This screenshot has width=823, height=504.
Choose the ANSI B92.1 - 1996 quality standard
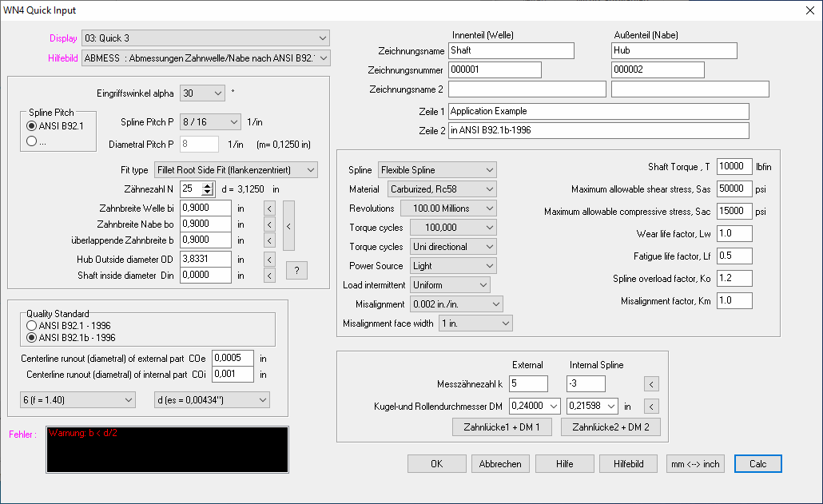tap(32, 325)
